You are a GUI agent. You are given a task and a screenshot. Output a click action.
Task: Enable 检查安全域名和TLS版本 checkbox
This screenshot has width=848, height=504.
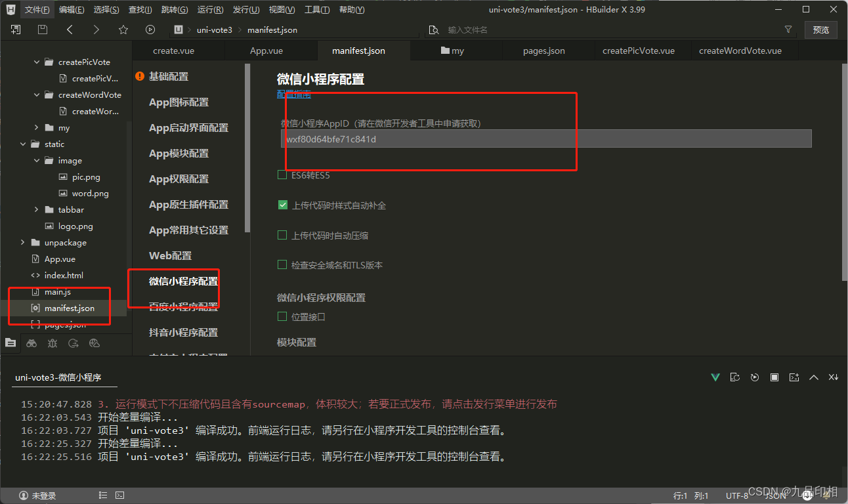click(282, 265)
